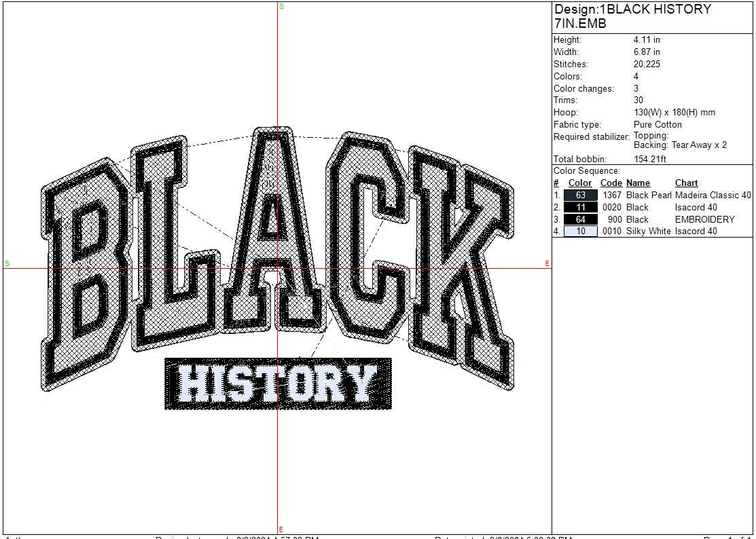This screenshot has width=756, height=539.
Task: Click the Black Pearl color swatch 63
Action: tap(580, 196)
